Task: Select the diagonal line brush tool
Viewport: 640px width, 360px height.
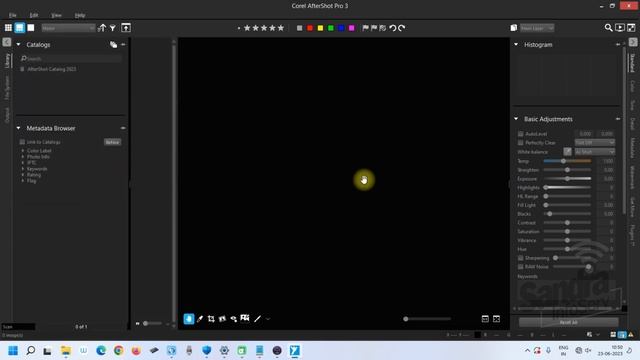Action: [258, 319]
